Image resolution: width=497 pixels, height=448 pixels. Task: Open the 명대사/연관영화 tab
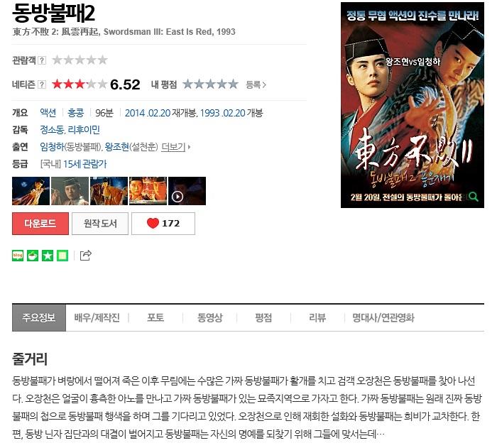point(383,317)
